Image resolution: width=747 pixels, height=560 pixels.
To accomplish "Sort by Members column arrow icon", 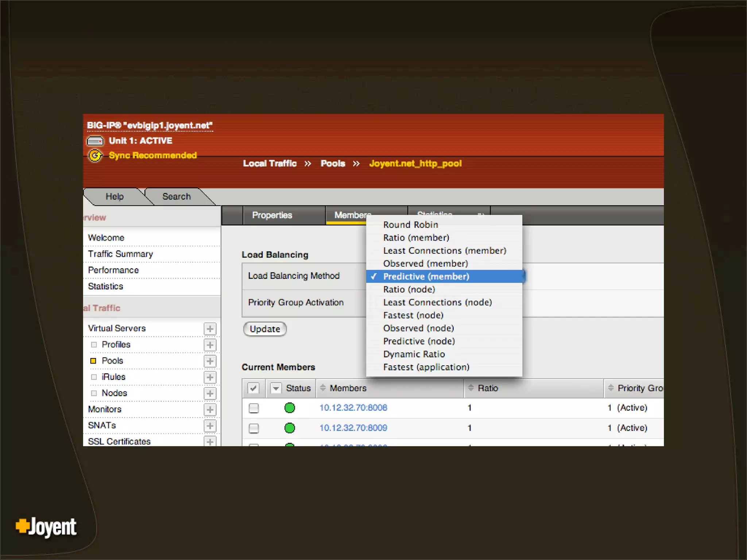I will 323,388.
